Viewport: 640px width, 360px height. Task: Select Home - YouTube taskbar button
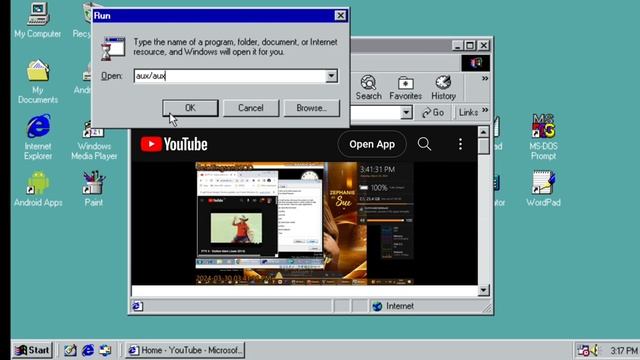pyautogui.click(x=185, y=350)
